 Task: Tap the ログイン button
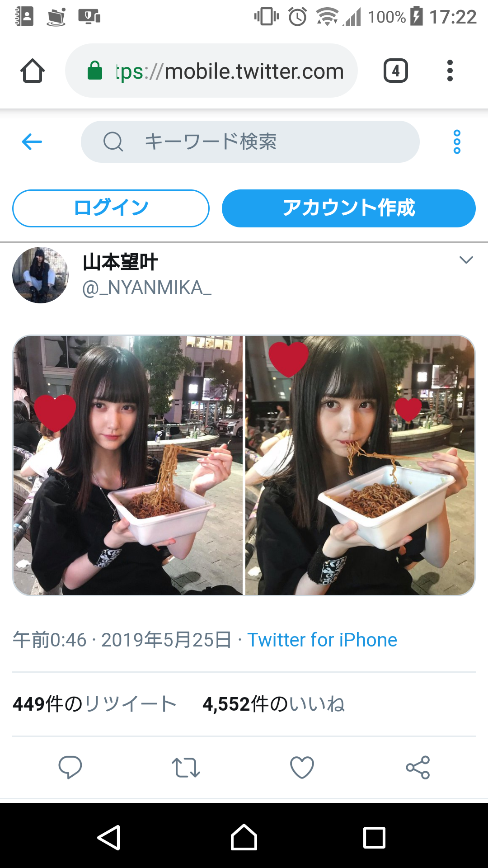pos(111,208)
